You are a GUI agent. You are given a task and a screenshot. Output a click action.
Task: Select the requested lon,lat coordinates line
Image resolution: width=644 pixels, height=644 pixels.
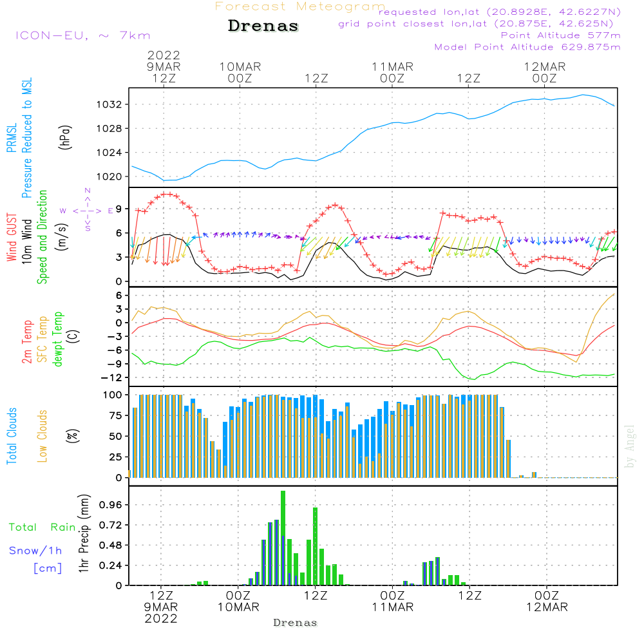pyautogui.click(x=500, y=12)
